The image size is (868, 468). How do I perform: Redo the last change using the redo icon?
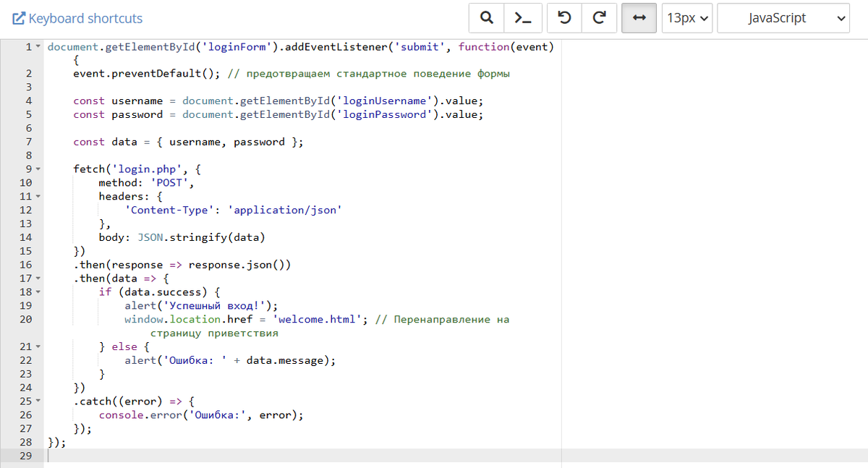tap(599, 17)
